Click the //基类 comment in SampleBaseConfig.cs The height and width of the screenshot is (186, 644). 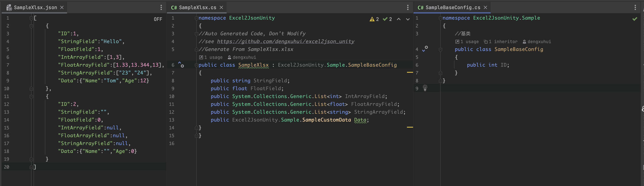click(x=463, y=34)
